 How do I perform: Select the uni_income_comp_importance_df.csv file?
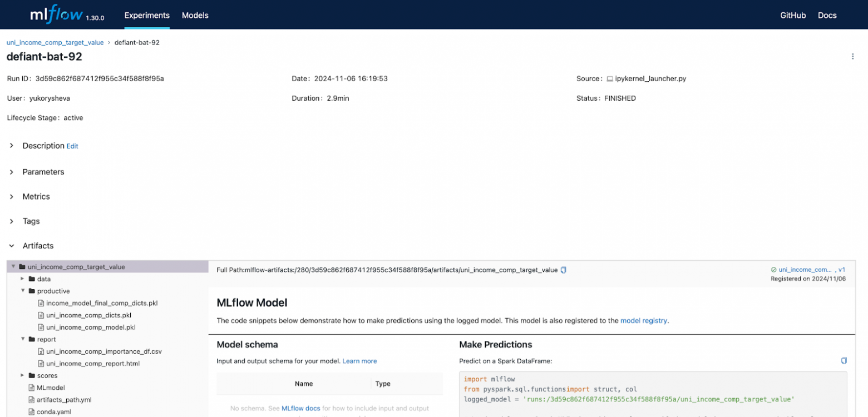(x=103, y=351)
